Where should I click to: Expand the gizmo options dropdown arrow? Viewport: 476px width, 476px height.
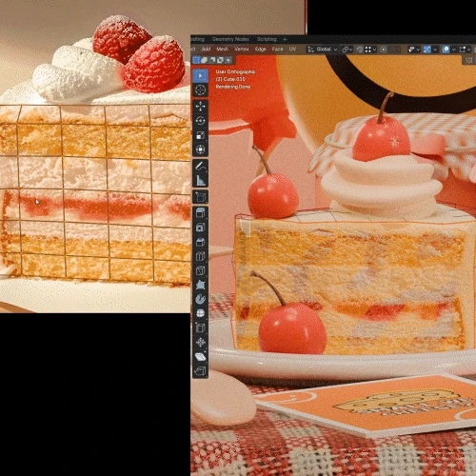(x=435, y=50)
